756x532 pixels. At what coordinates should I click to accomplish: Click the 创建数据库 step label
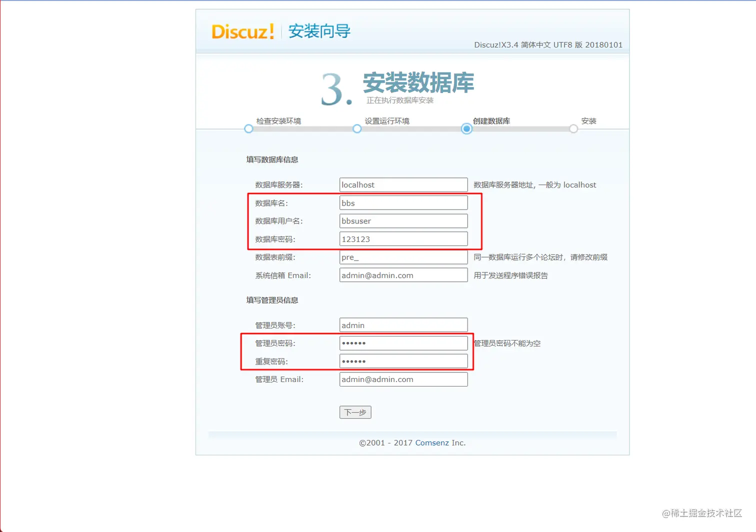point(491,121)
